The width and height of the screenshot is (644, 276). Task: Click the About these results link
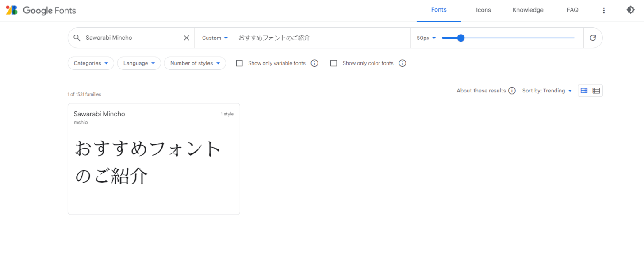pos(481,91)
